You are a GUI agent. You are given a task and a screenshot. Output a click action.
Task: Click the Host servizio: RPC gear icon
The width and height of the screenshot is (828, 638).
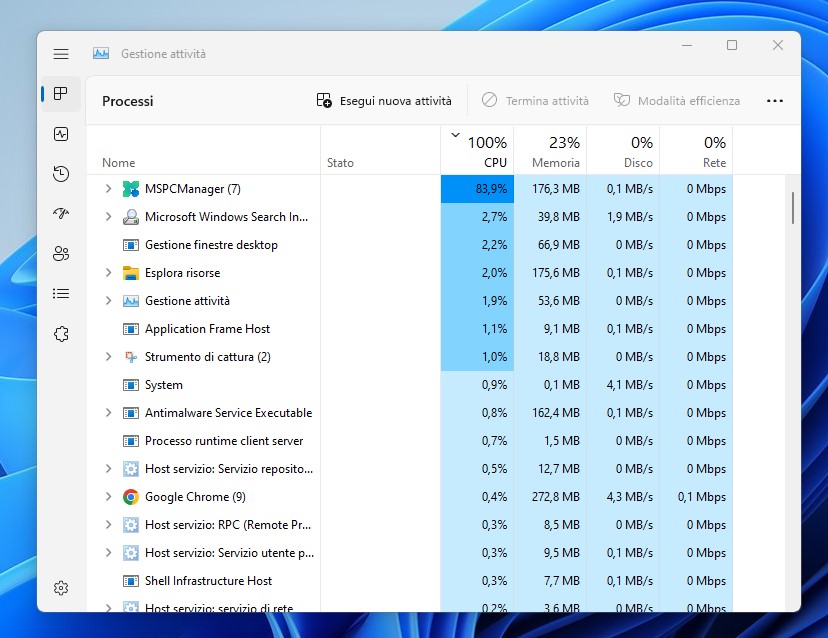(130, 525)
